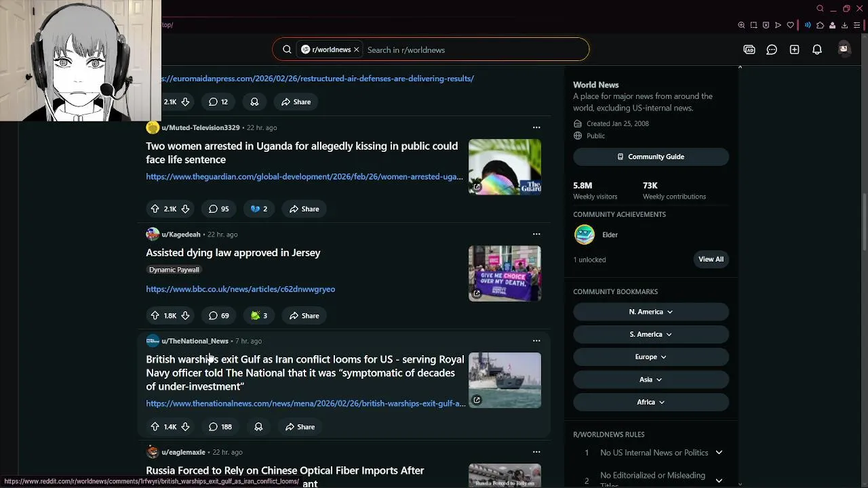
Task: Take a snapshot with the browser capture icon
Action: pos(753,25)
